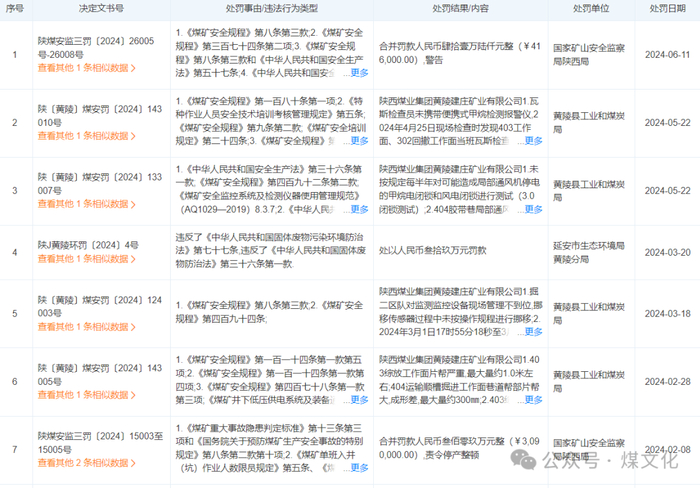Open similar data link under 煤安罚 143010号
Viewport: 700px width, 488px height.
[x=87, y=136]
